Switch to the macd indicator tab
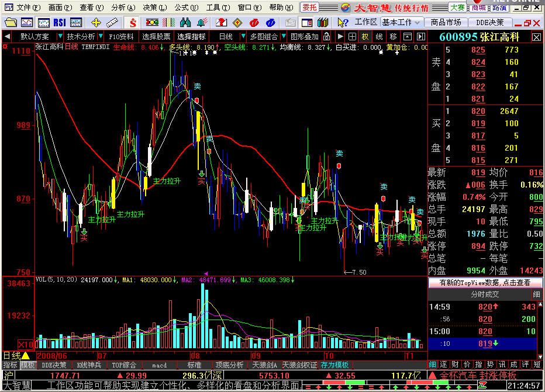This screenshot has height=392, width=545. [160, 365]
